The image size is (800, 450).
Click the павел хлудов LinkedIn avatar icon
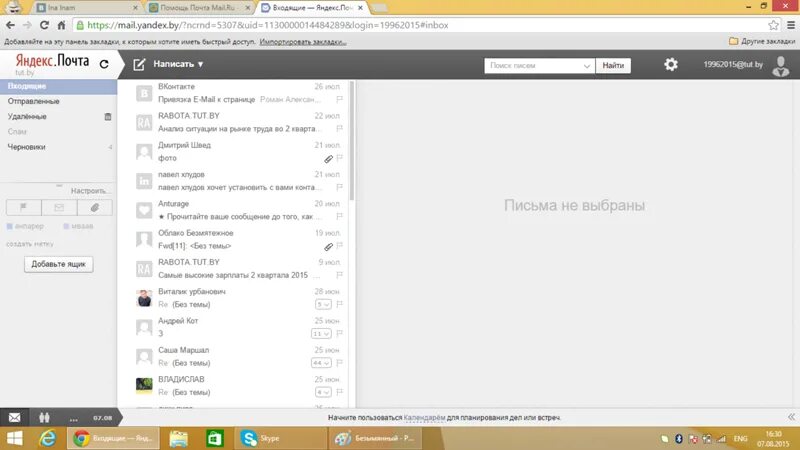[x=144, y=181]
